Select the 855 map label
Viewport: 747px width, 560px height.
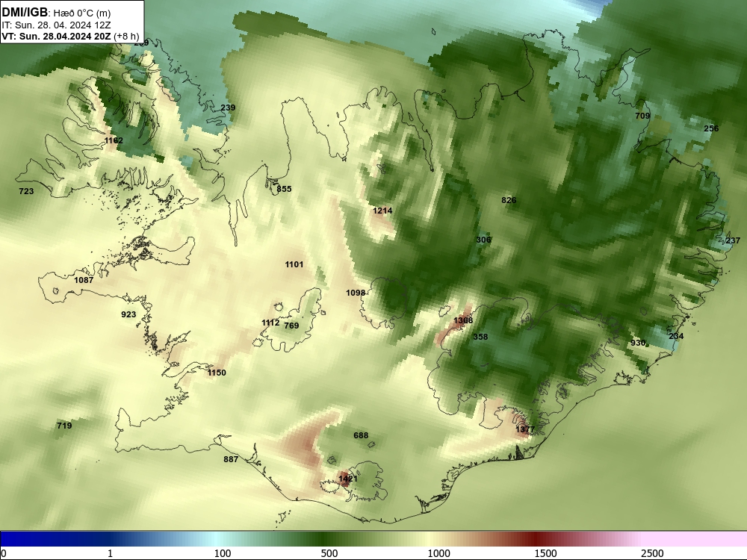(x=284, y=189)
